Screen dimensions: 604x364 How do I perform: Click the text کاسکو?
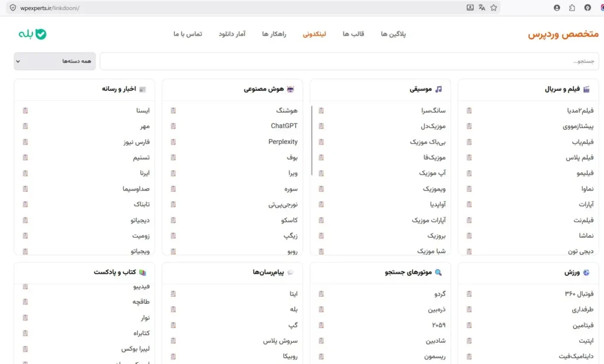[289, 220]
